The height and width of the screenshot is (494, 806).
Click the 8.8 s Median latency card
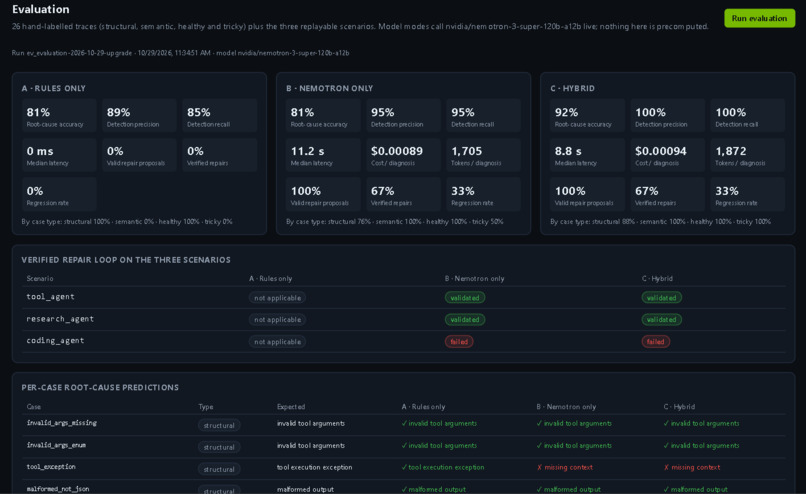588,155
